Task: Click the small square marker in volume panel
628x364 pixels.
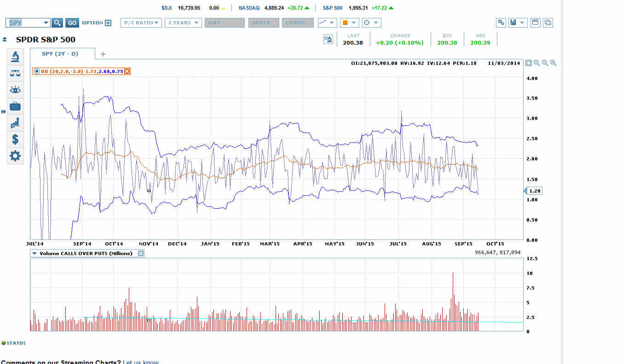Action: [149, 320]
